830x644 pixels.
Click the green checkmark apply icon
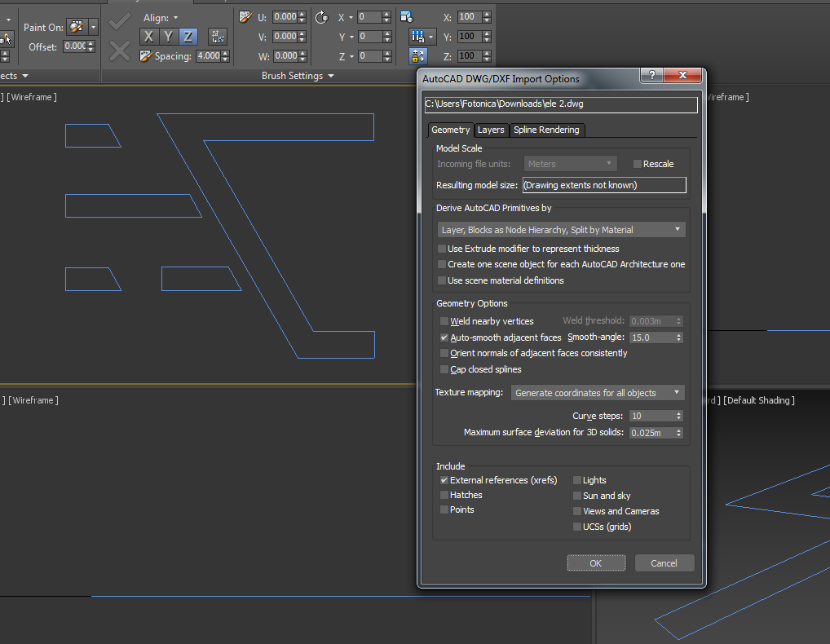(x=119, y=20)
